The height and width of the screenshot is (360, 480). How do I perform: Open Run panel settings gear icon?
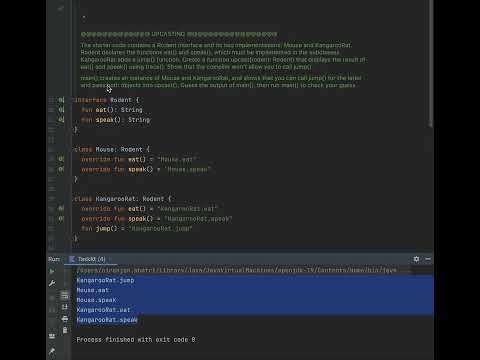(416, 259)
